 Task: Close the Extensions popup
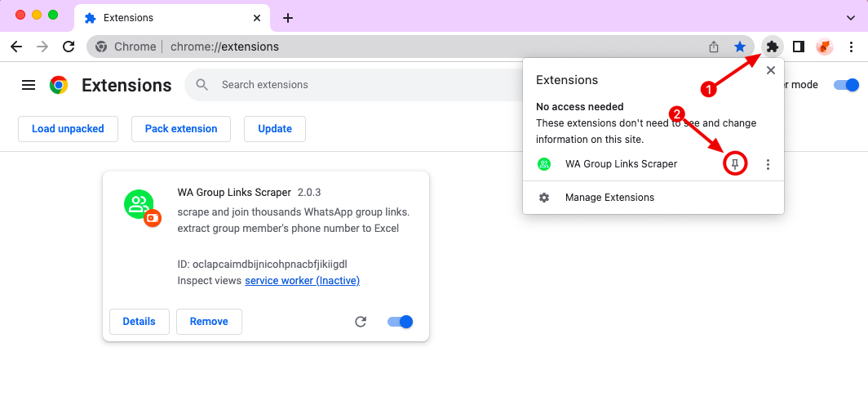coord(771,70)
